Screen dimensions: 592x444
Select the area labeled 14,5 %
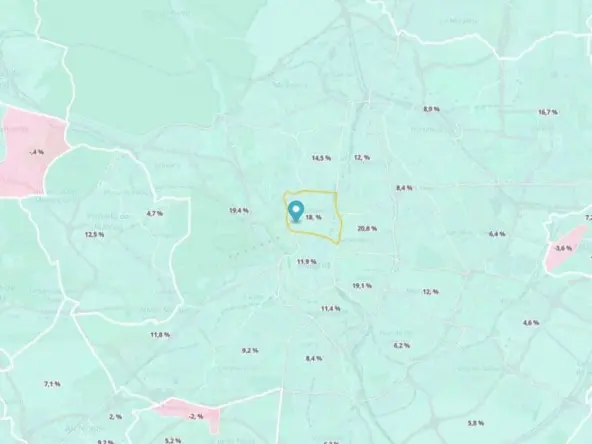[x=321, y=158]
